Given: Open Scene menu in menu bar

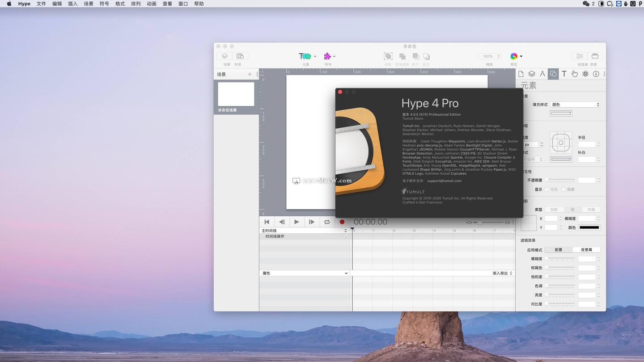Looking at the screenshot, I should [x=89, y=4].
